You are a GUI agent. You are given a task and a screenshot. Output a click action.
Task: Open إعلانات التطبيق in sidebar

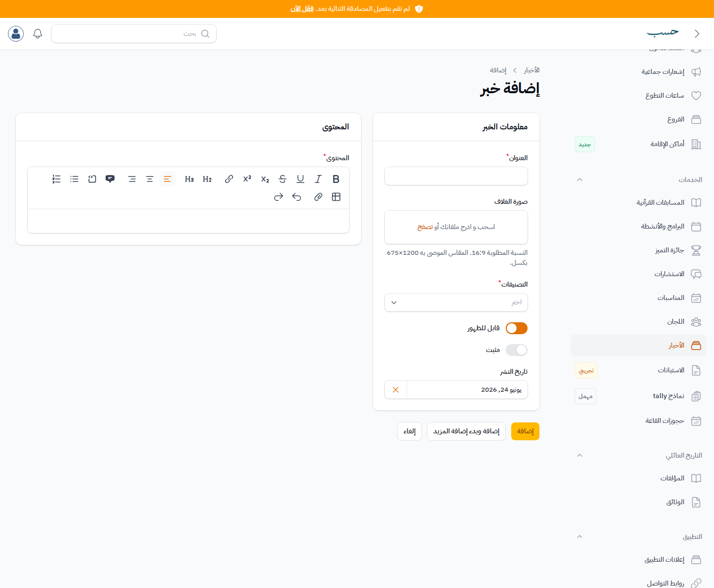click(638, 560)
